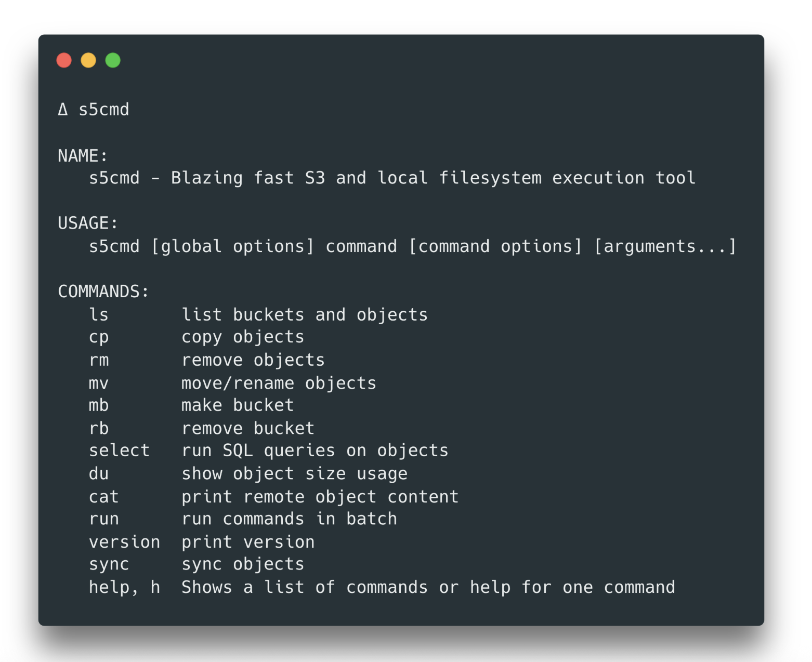Click the rb command name
812x662 pixels.
[x=99, y=428]
